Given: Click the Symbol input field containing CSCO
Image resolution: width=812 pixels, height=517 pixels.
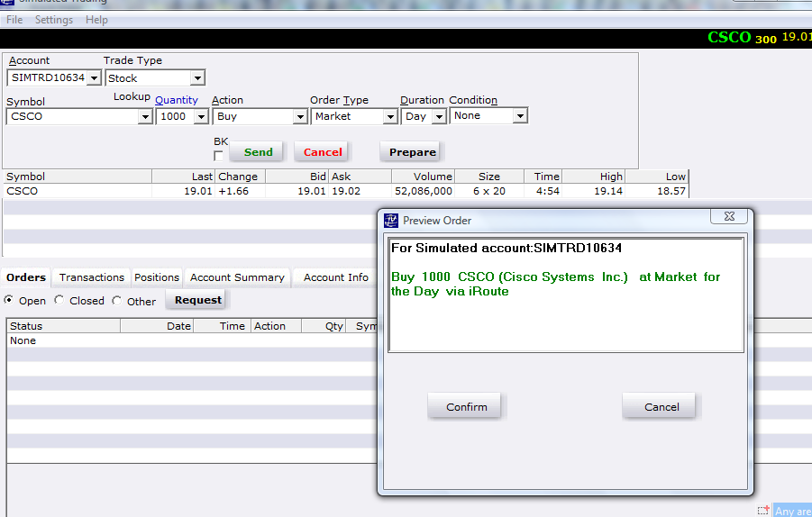Looking at the screenshot, I should point(73,116).
